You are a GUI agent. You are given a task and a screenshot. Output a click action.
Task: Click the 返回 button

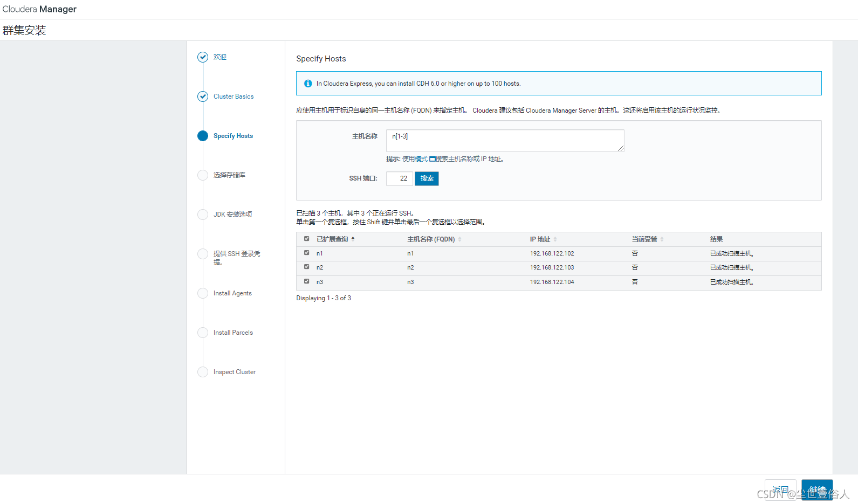[780, 489]
